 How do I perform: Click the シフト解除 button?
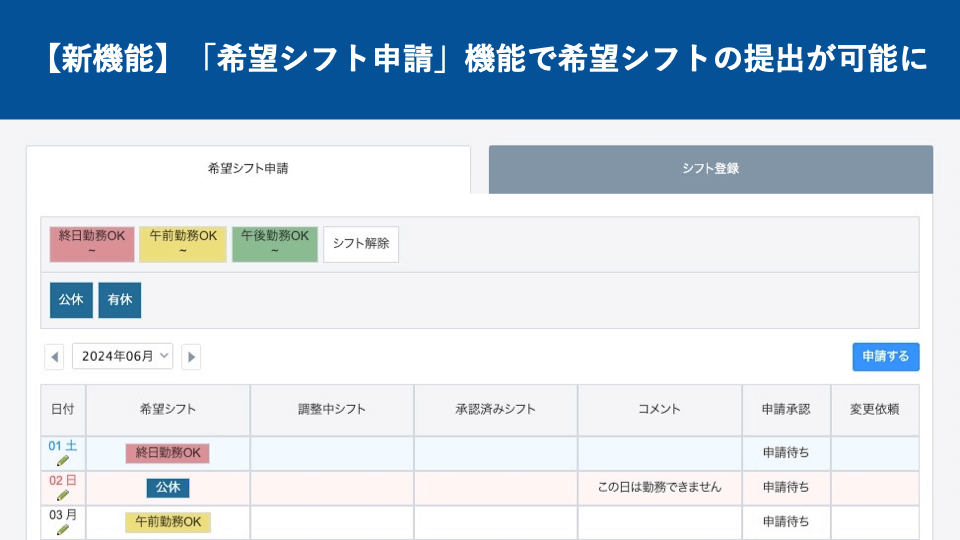(361, 244)
